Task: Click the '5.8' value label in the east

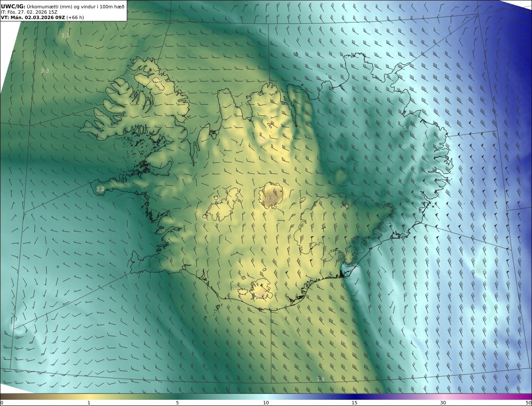Action: coord(408,128)
